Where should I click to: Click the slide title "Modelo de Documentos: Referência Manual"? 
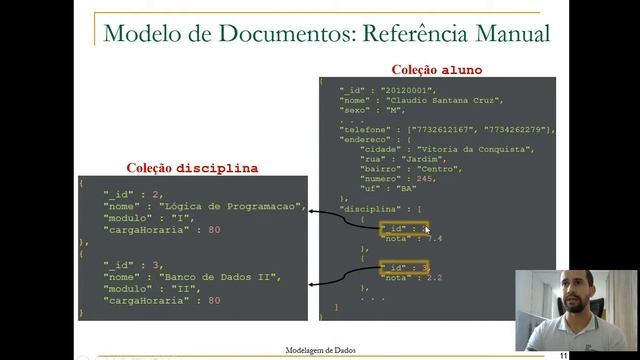click(327, 33)
